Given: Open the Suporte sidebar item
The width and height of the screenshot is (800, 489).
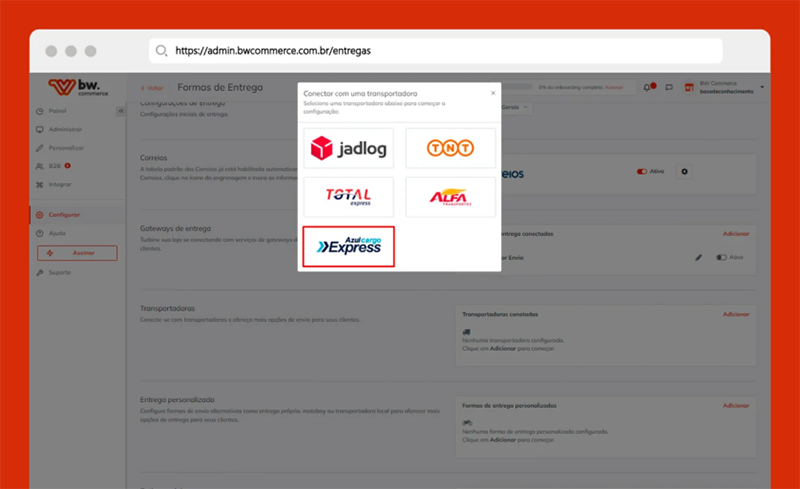Looking at the screenshot, I should click(x=59, y=273).
